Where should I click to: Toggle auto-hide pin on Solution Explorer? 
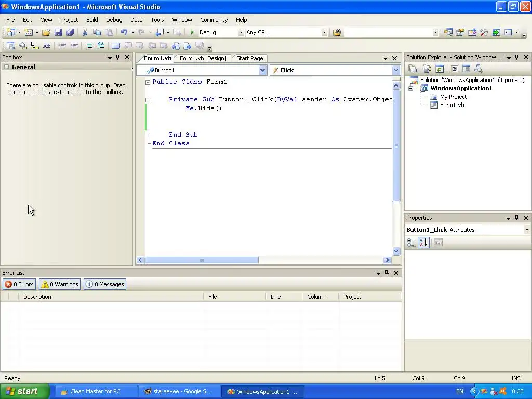click(517, 57)
